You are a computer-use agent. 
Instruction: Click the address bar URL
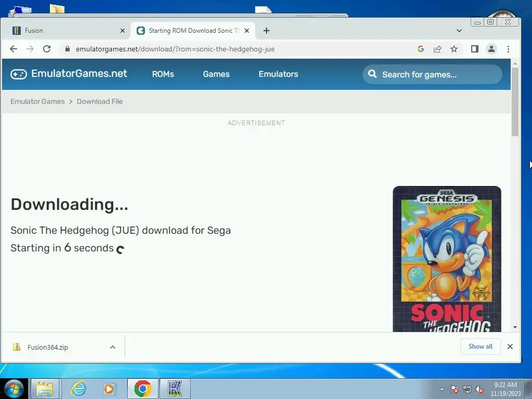coord(175,49)
